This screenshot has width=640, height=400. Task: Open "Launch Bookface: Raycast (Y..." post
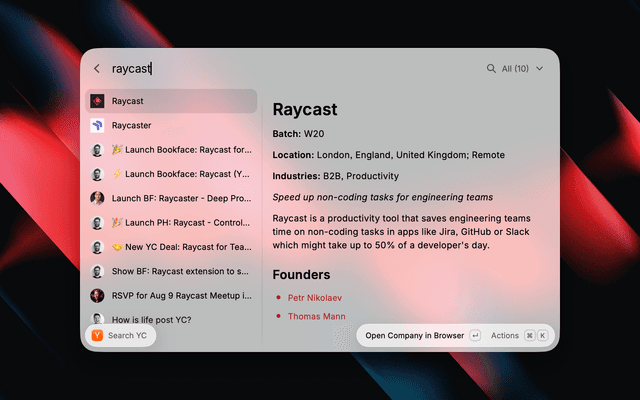tap(171, 174)
